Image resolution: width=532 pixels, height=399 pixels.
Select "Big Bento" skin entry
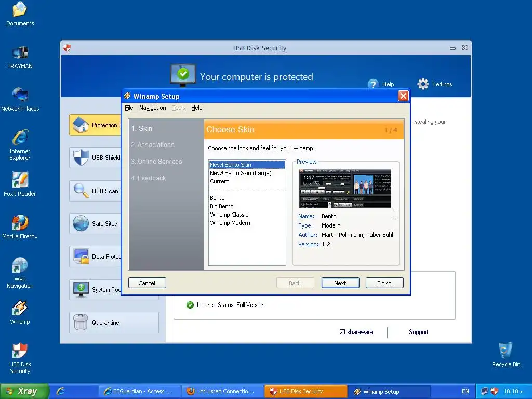point(247,206)
